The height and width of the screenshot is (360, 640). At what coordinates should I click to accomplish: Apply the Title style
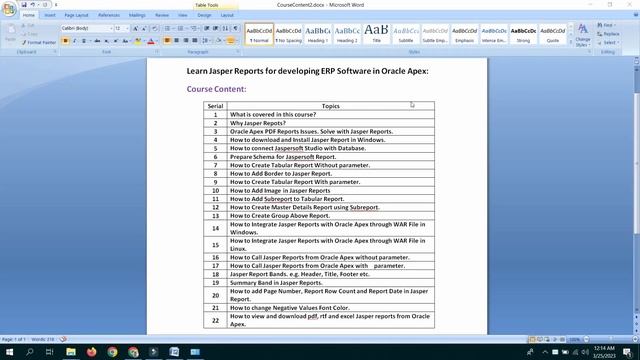tap(377, 34)
